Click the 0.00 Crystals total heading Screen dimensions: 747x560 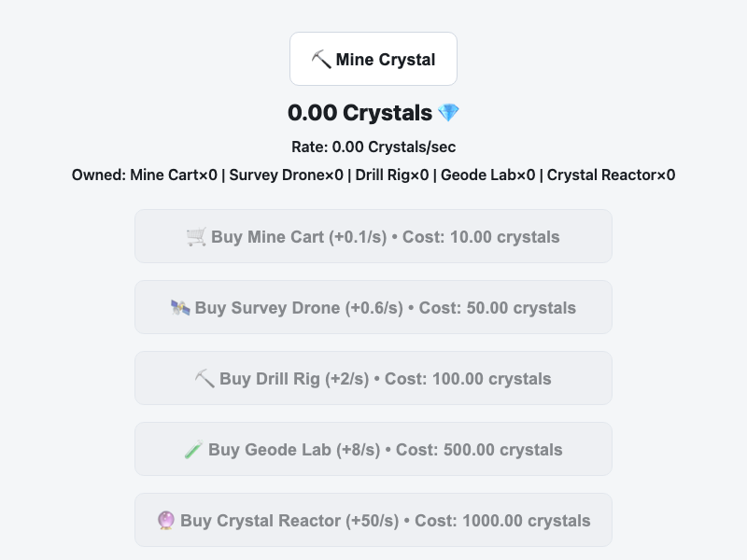(360, 113)
